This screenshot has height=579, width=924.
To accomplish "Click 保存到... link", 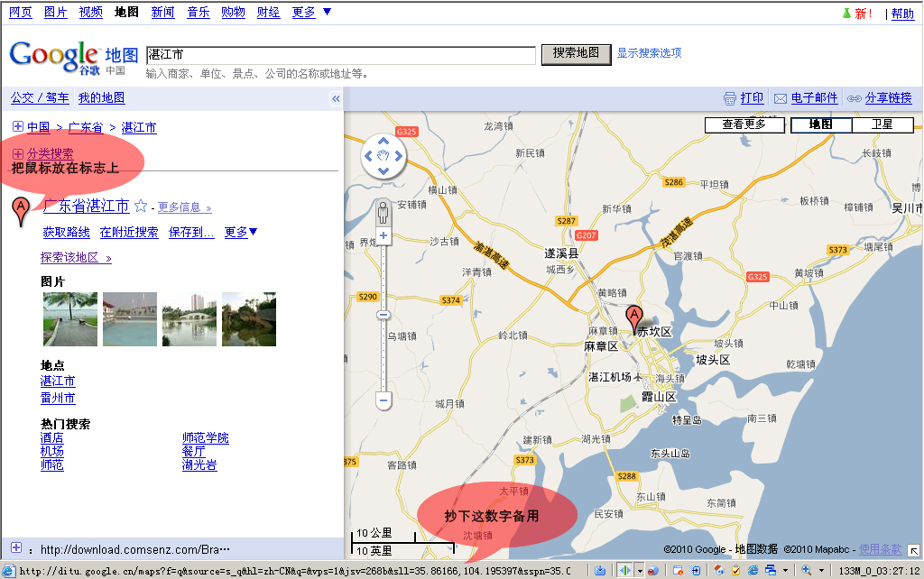I will click(191, 232).
